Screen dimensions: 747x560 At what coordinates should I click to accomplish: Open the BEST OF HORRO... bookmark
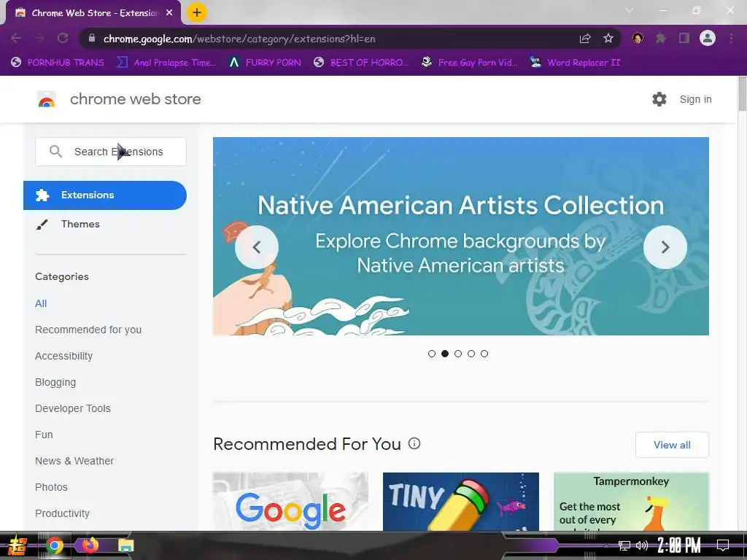coord(361,63)
